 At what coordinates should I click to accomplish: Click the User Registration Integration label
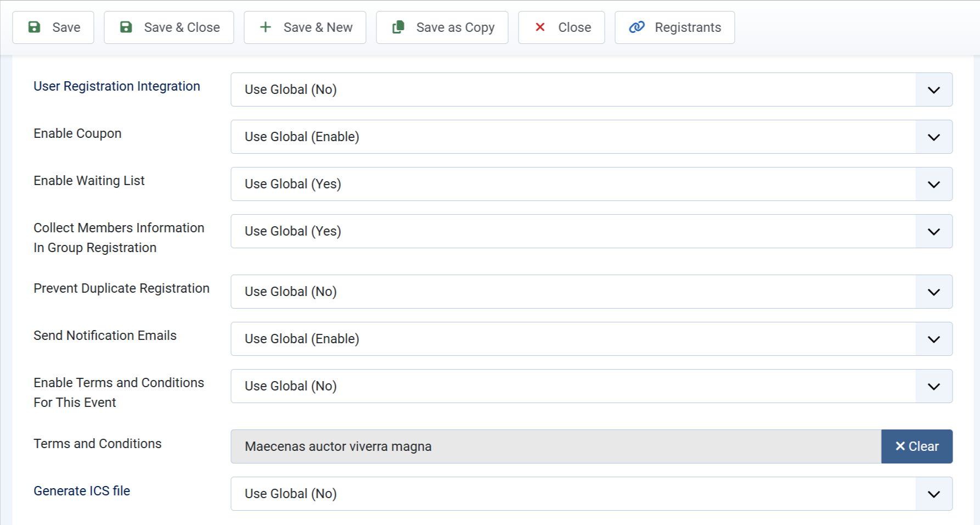click(x=117, y=86)
